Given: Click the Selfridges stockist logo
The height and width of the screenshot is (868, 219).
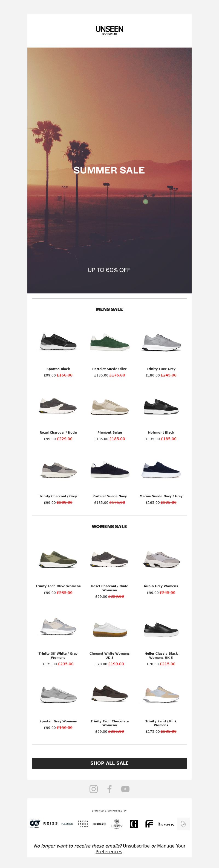Looking at the screenshot, I should point(100,824).
